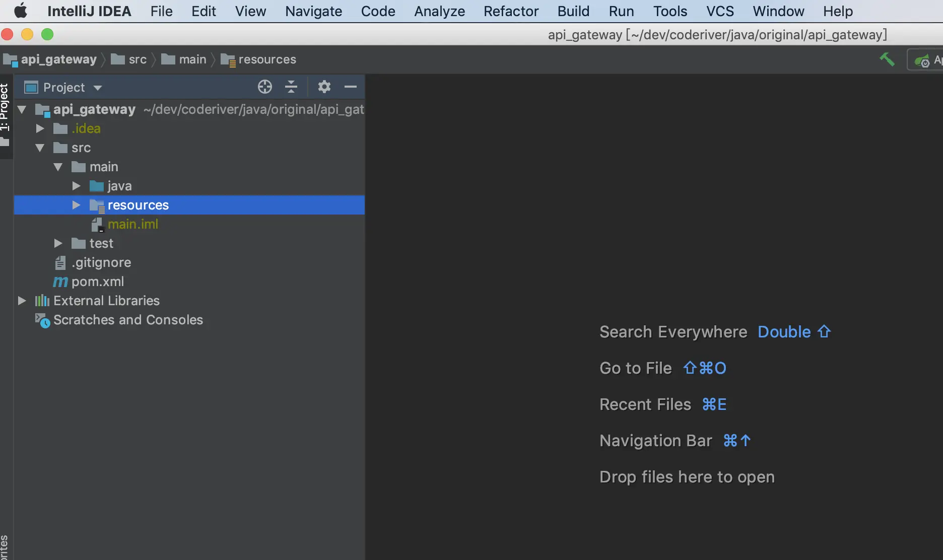Click resources in the navigation breadcrumb
Viewport: 943px width, 560px height.
(258, 59)
